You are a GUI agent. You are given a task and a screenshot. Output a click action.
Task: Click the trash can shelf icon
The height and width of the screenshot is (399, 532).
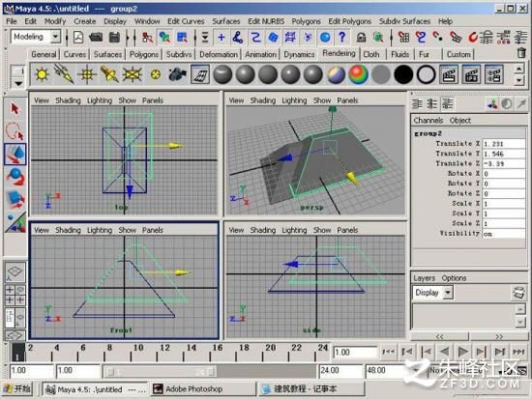point(521,53)
